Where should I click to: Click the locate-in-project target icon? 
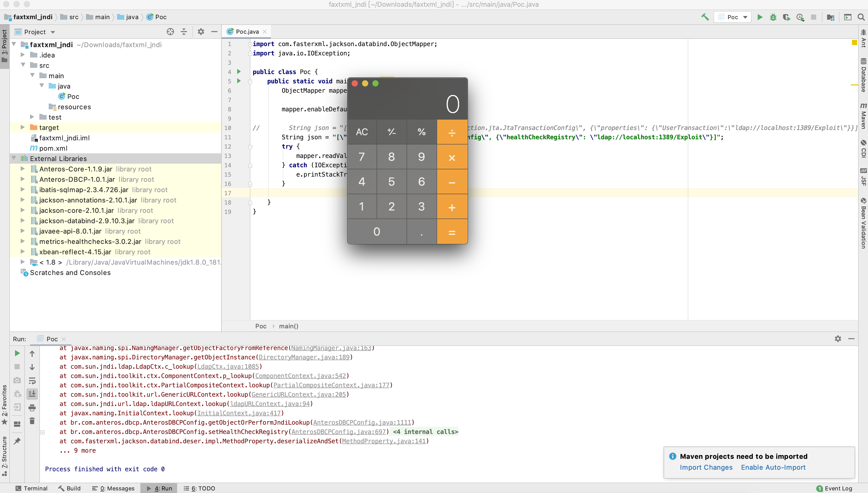(170, 32)
